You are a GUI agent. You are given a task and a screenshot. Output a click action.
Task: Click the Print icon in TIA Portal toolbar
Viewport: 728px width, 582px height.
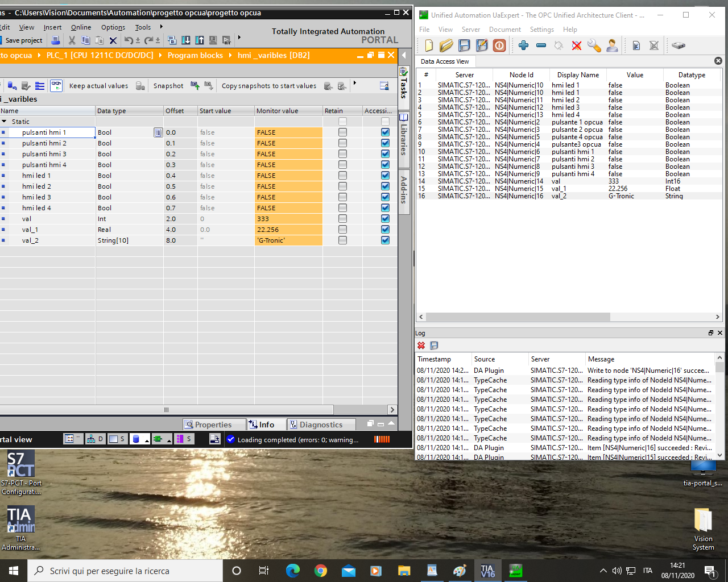pos(56,40)
